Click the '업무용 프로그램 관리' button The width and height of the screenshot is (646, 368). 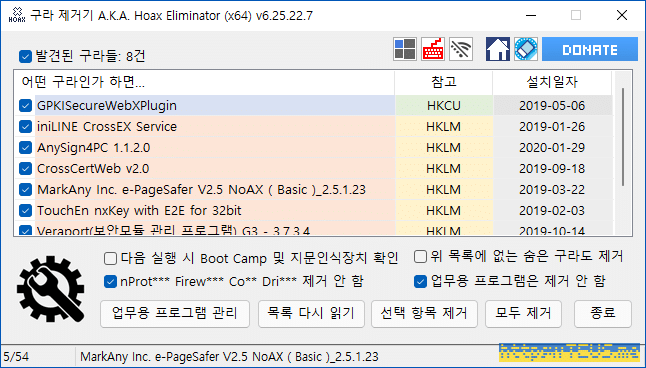[175, 314]
